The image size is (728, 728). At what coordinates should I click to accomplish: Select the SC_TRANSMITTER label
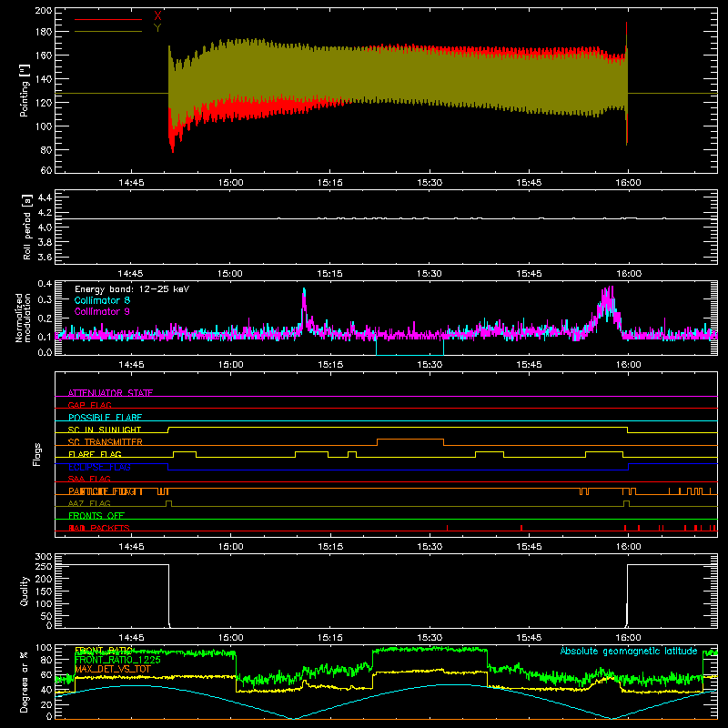pos(106,442)
